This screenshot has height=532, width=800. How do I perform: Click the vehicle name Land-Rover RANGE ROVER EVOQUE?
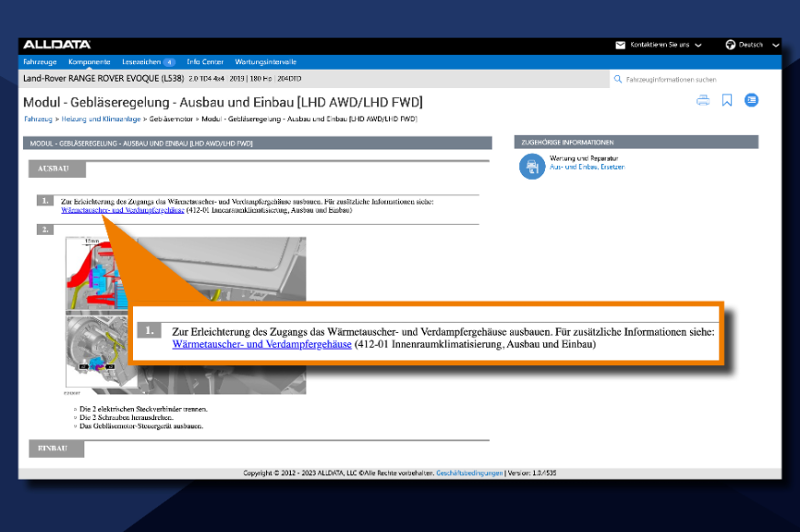(x=103, y=79)
